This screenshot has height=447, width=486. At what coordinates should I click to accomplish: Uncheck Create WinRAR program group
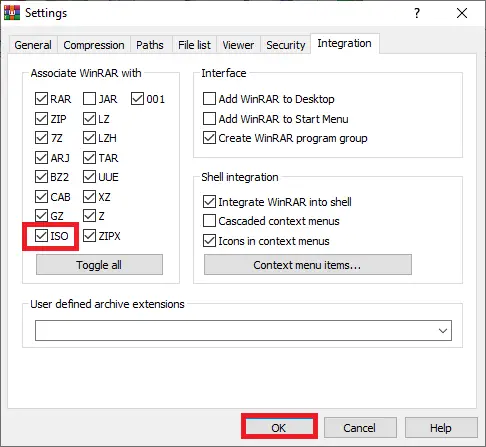tap(209, 138)
